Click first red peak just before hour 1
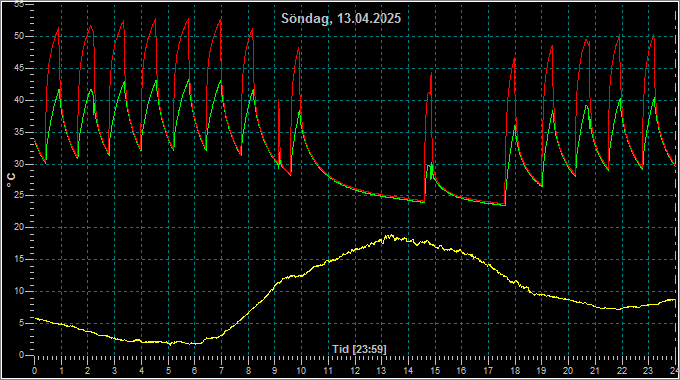The height and width of the screenshot is (380, 680). 58,28
